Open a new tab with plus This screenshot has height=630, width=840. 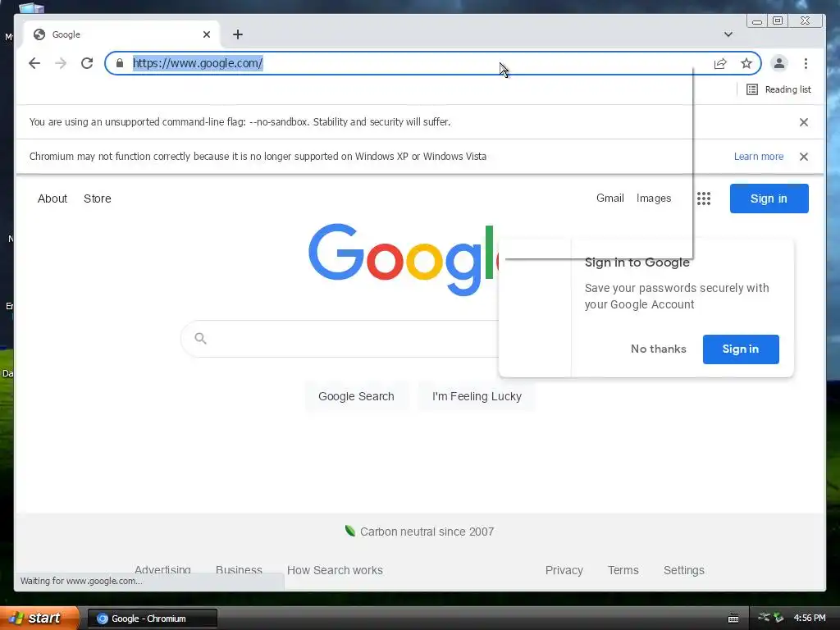click(x=238, y=34)
